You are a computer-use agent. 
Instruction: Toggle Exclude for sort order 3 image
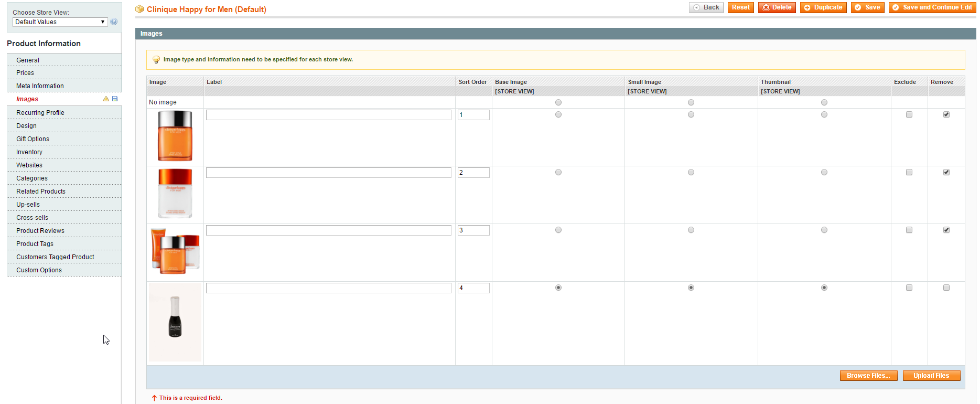(x=909, y=230)
